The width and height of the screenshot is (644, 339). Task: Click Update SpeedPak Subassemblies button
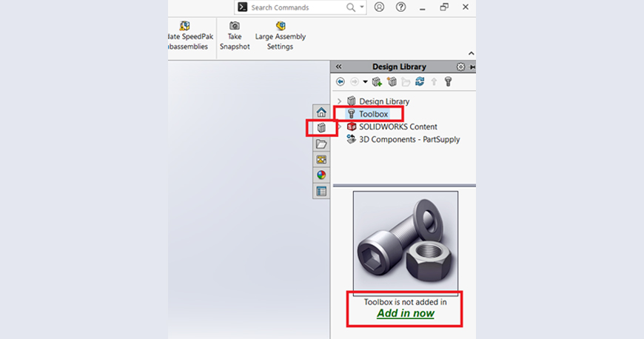(189, 36)
